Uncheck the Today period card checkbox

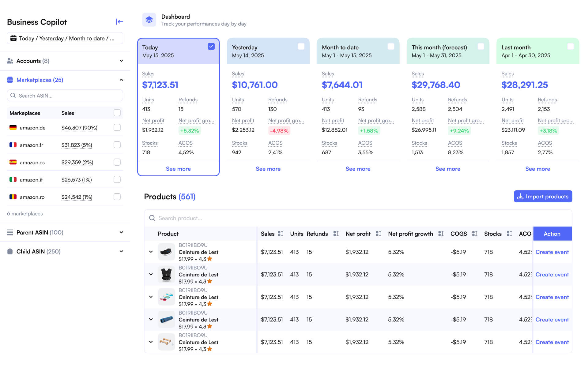211,47
